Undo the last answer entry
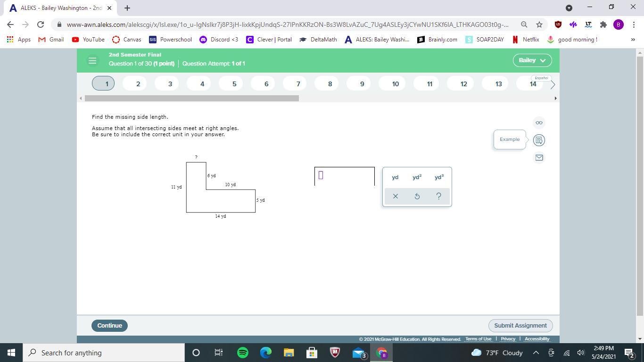 417,196
